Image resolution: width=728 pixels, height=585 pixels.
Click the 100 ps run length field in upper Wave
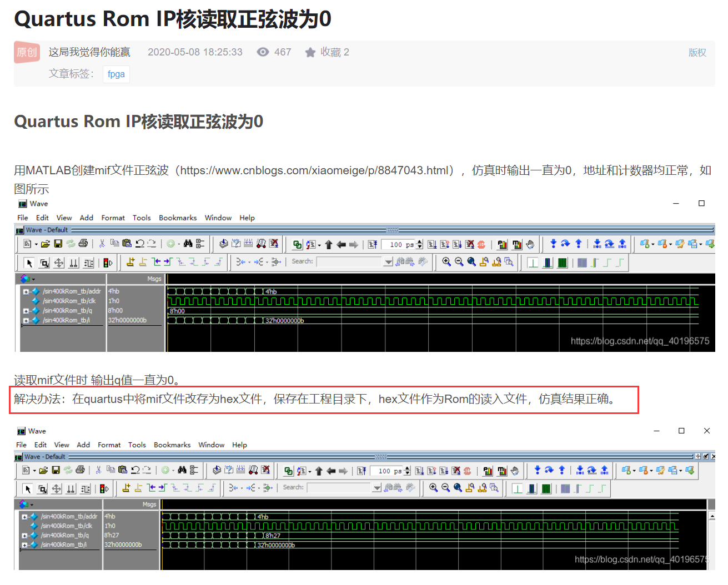[399, 244]
